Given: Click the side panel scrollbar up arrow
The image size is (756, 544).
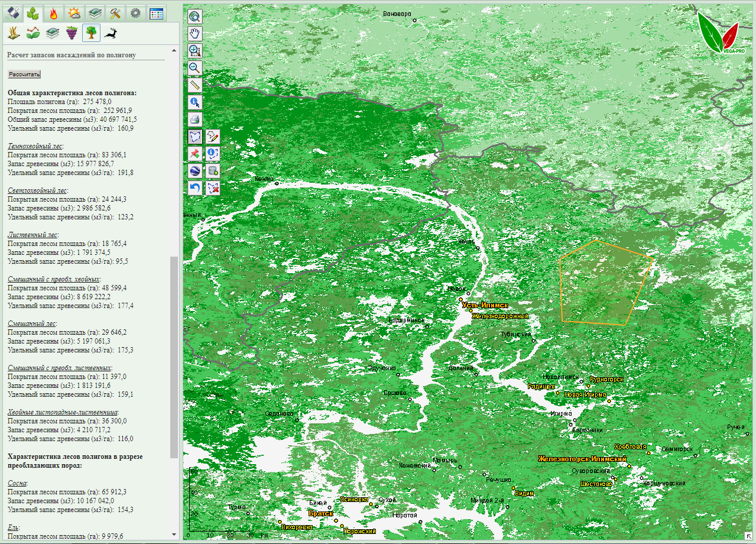Looking at the screenshot, I should coord(174,51).
